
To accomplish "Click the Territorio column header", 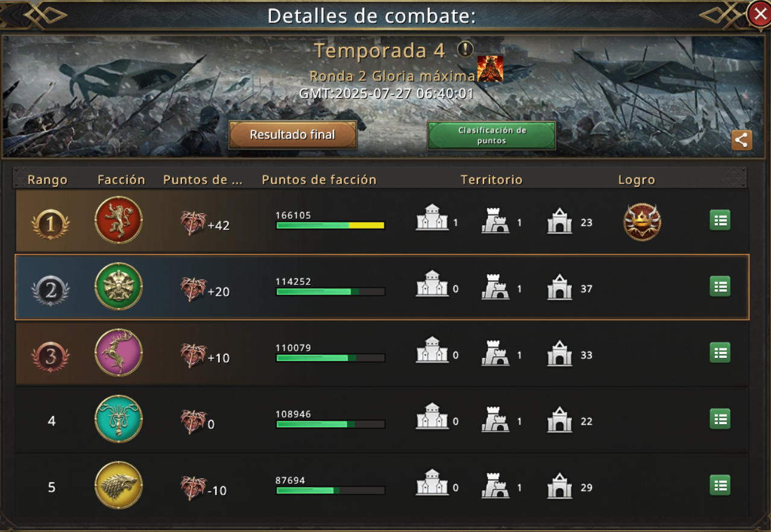I will 491,180.
